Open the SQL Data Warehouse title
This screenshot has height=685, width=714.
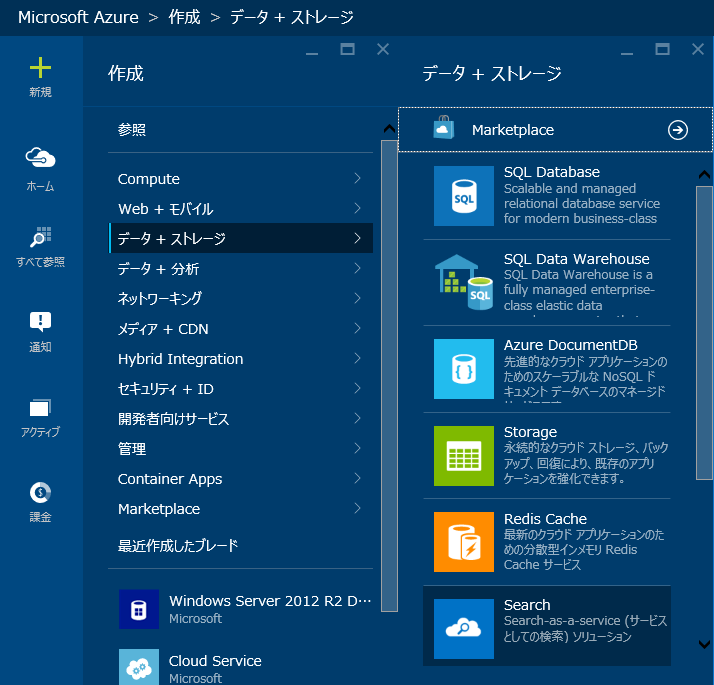576,259
